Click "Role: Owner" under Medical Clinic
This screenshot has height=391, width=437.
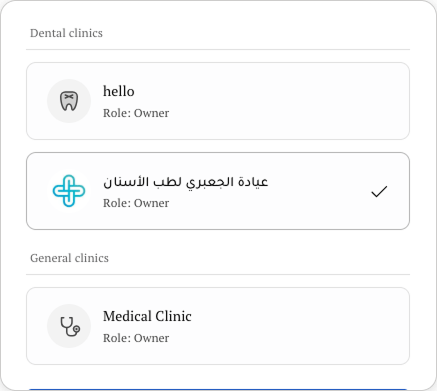pyautogui.click(x=136, y=338)
